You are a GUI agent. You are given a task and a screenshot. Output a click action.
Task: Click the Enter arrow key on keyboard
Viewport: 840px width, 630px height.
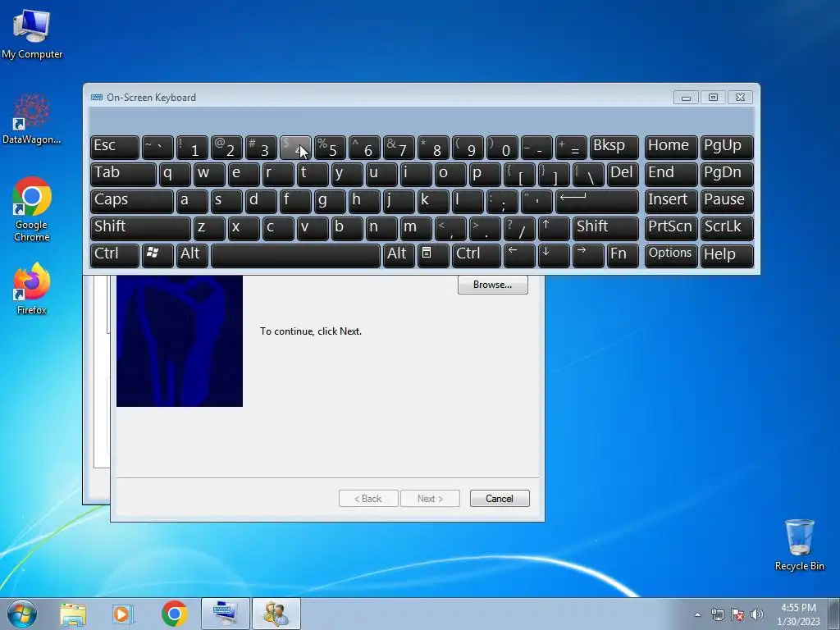[597, 202]
